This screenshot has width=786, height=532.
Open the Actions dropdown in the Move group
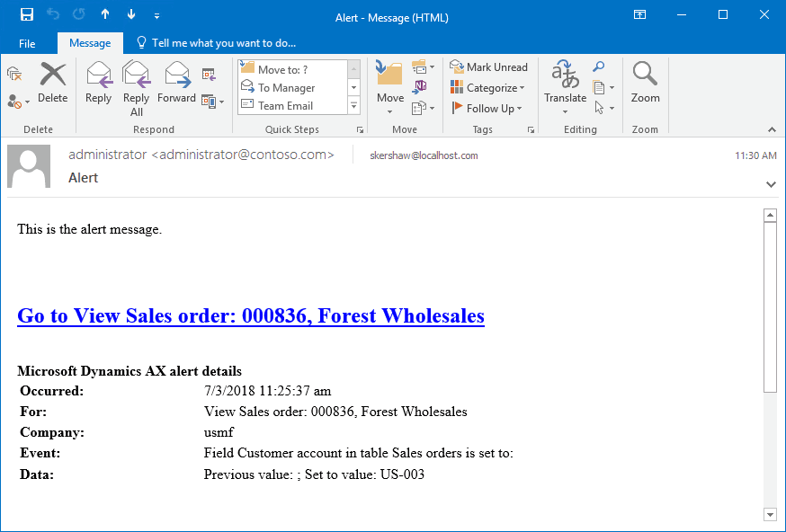(x=423, y=108)
